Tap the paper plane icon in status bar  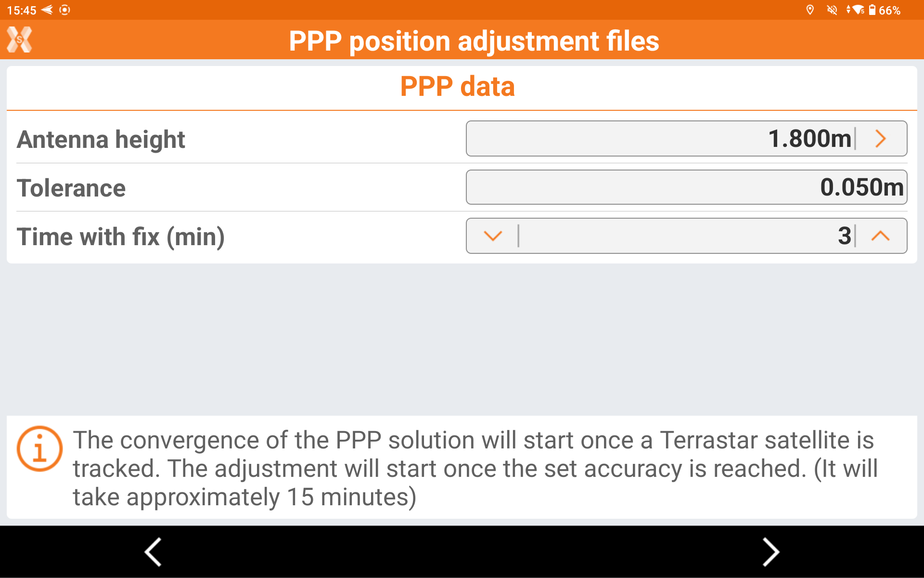tap(47, 10)
